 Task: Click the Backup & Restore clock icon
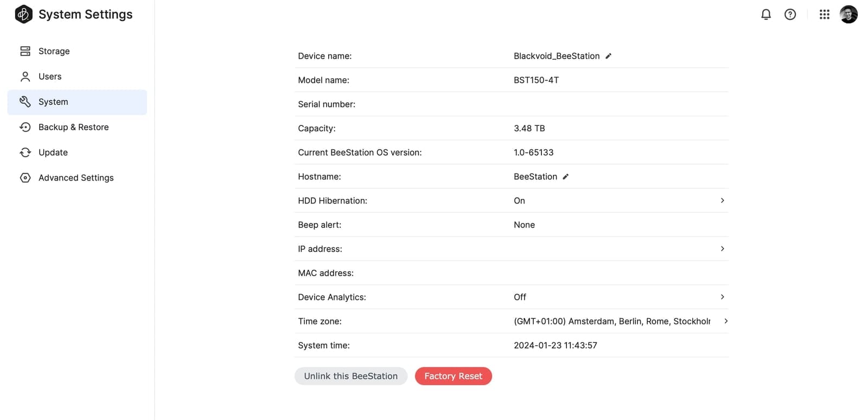[x=25, y=127]
